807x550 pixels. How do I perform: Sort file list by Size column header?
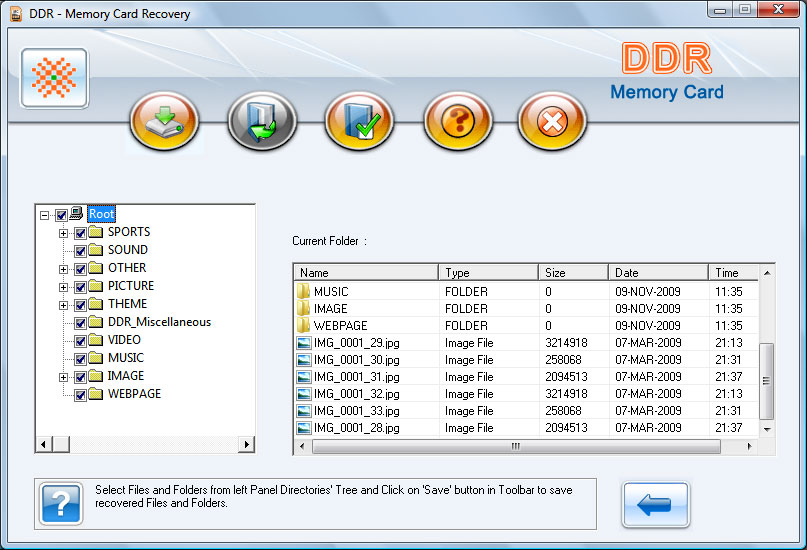click(573, 272)
